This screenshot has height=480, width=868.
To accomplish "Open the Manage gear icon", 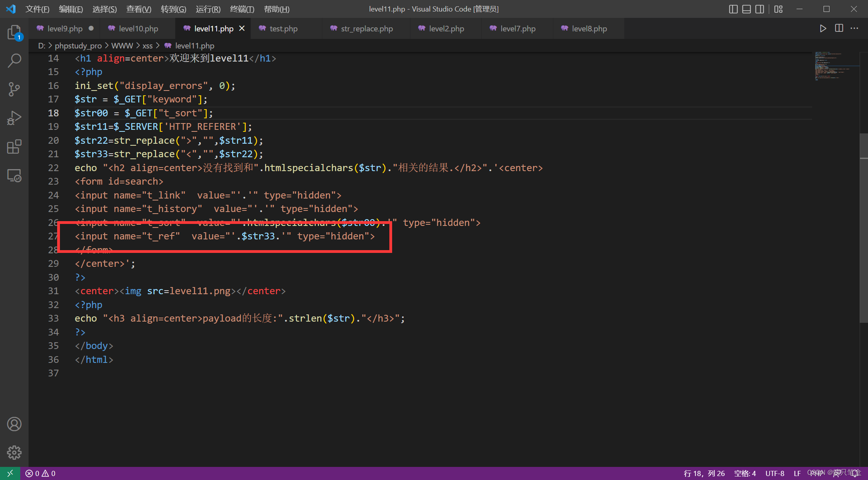I will (14, 452).
